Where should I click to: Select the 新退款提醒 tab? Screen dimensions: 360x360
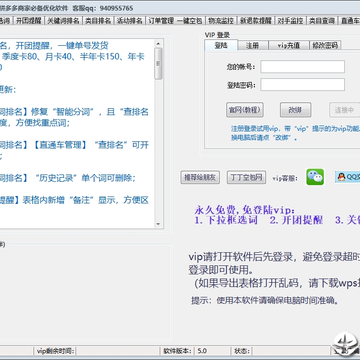(x=256, y=21)
